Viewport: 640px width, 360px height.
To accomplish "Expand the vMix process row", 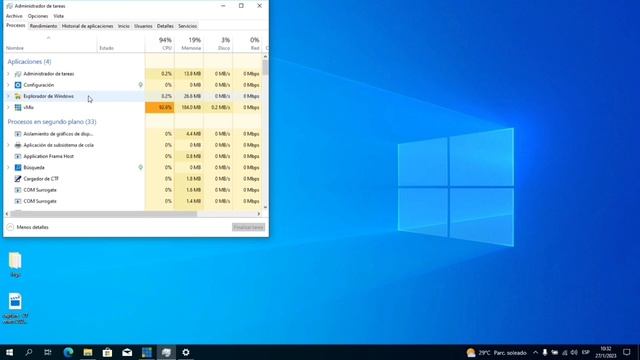I will pos(8,107).
